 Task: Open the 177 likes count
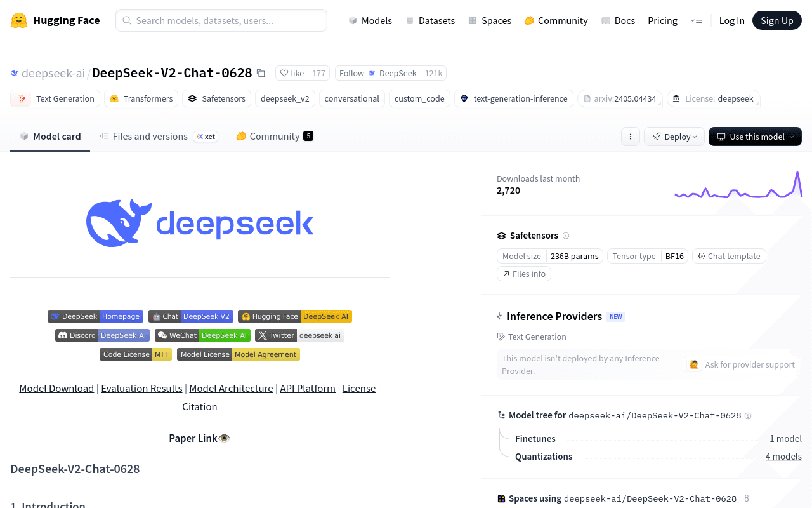(x=318, y=73)
